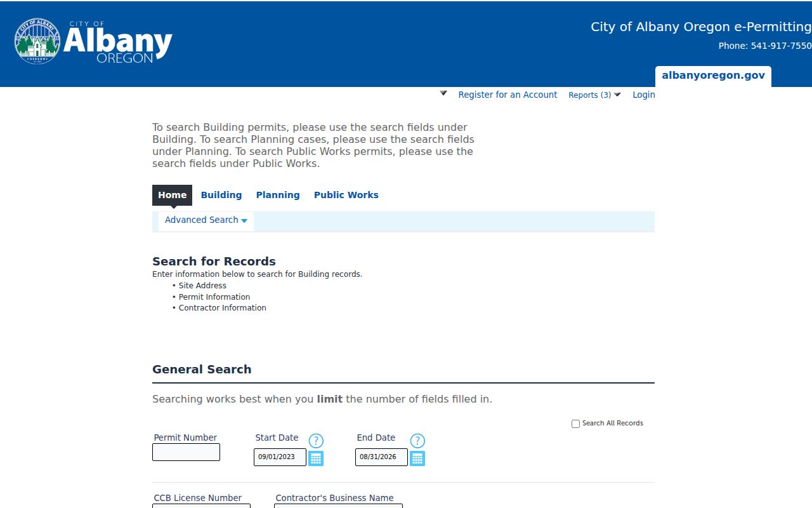Open the End Date calendar picker
The height and width of the screenshot is (508, 812).
[x=417, y=458]
